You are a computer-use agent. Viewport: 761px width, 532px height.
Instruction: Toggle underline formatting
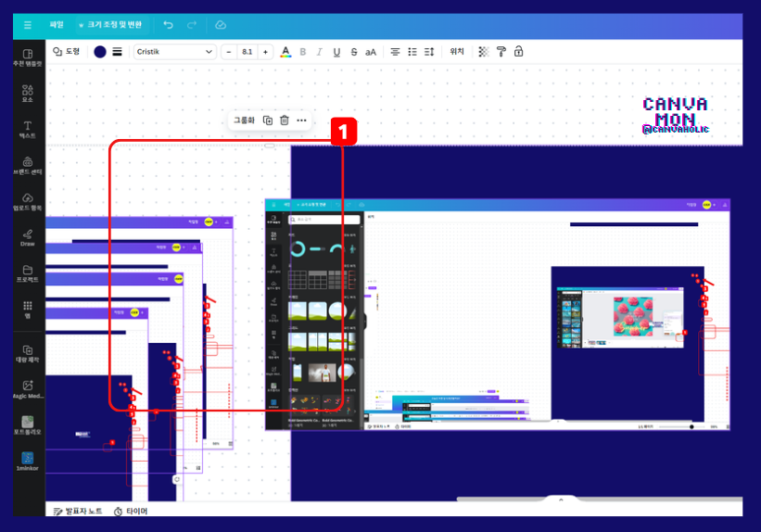tap(336, 52)
